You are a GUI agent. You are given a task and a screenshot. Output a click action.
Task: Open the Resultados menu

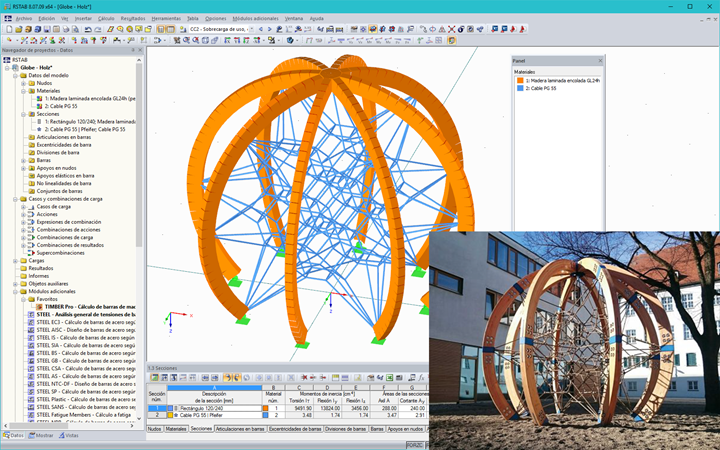point(133,19)
